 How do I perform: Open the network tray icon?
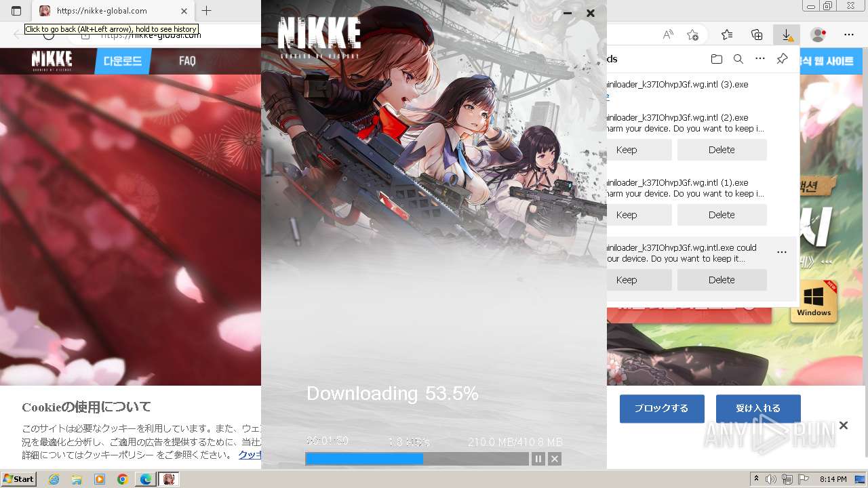tap(788, 479)
